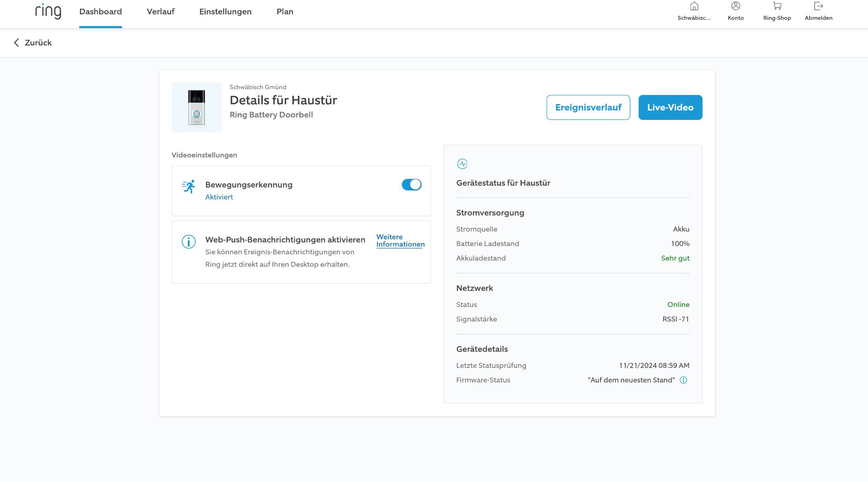
Task: Switch to the Verlauf tab
Action: [160, 12]
